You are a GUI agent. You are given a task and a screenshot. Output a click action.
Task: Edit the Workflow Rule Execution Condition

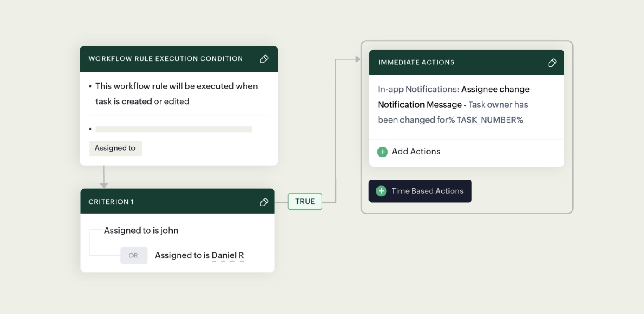point(264,59)
